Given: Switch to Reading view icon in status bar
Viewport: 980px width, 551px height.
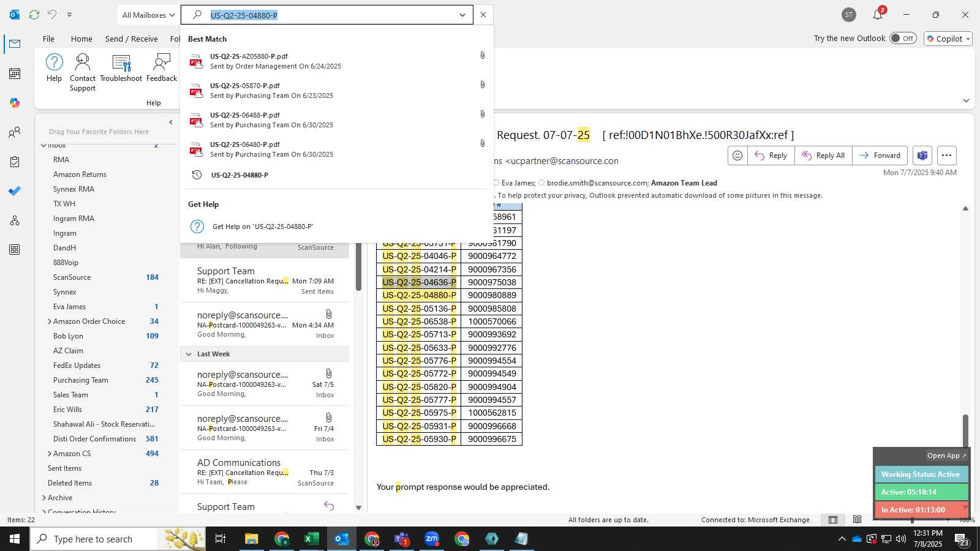Looking at the screenshot, I should [858, 520].
